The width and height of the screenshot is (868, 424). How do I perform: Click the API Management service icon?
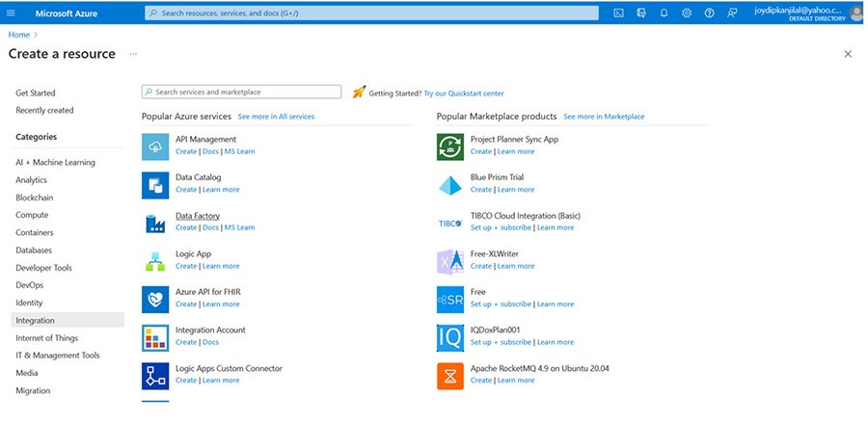point(155,146)
